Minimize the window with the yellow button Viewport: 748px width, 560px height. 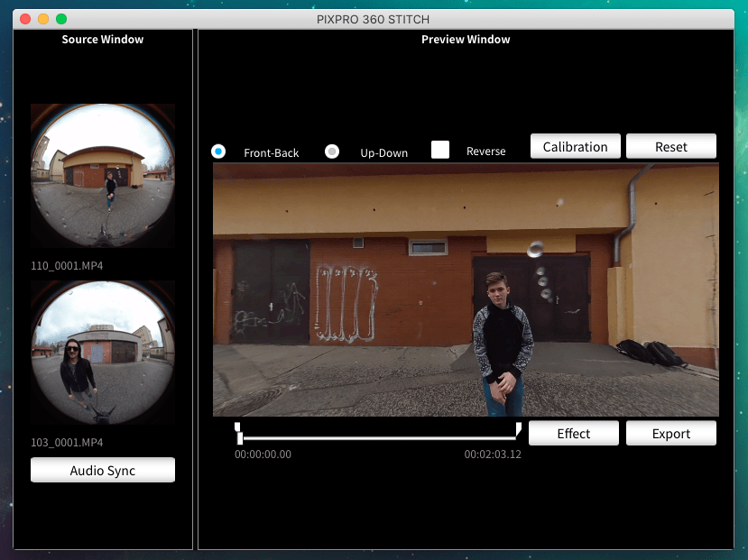pos(43,19)
